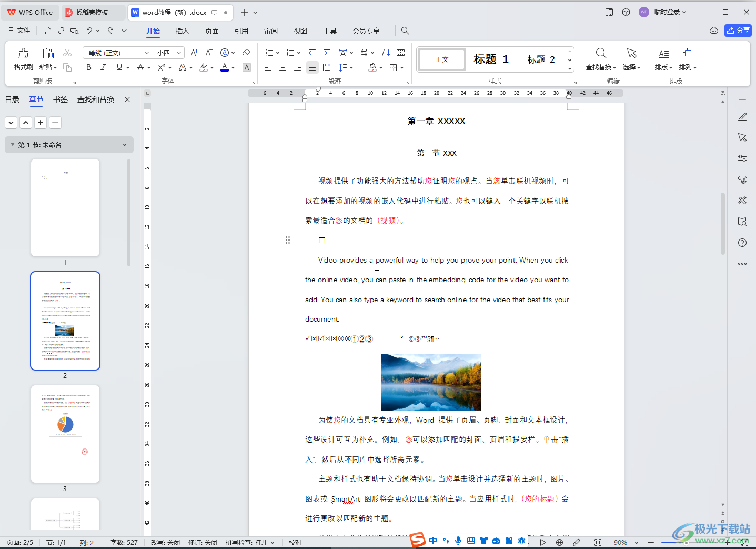Select the page 3 thumbnail with pie chart
Image resolution: width=756 pixels, height=549 pixels.
coord(65,434)
